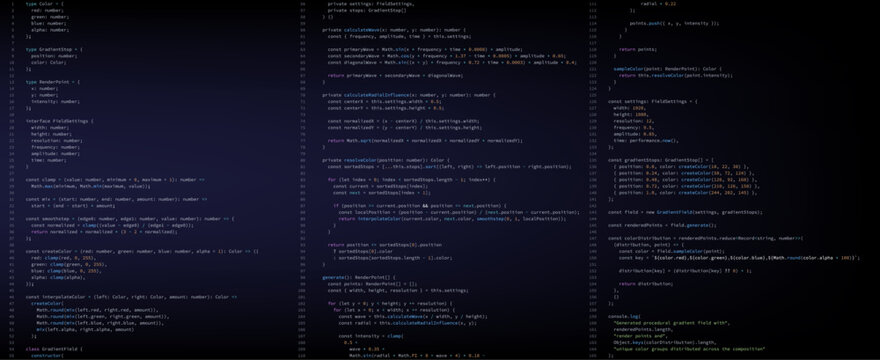Click the 'time: performance.now(),' line
The image size is (880, 360).
click(646, 140)
